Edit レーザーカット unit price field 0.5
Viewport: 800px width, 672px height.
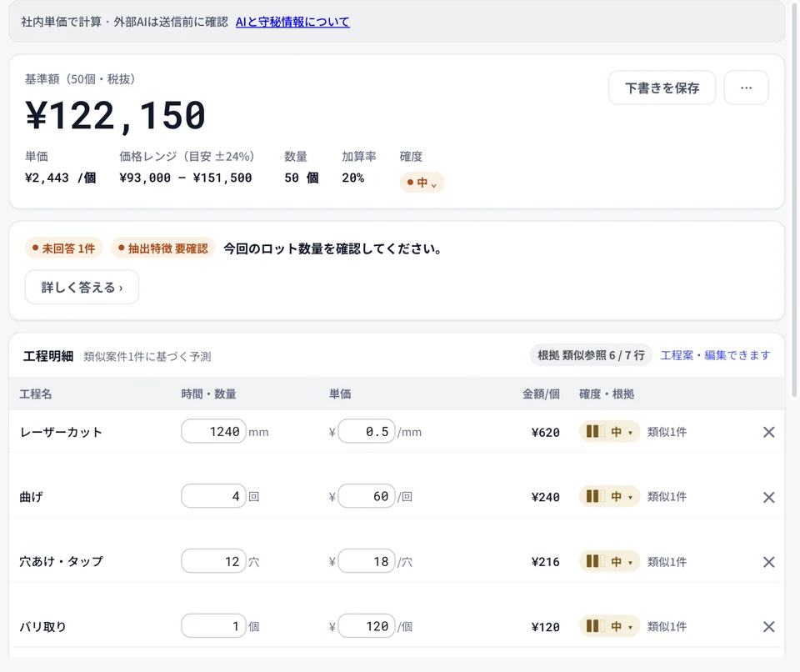coord(367,432)
